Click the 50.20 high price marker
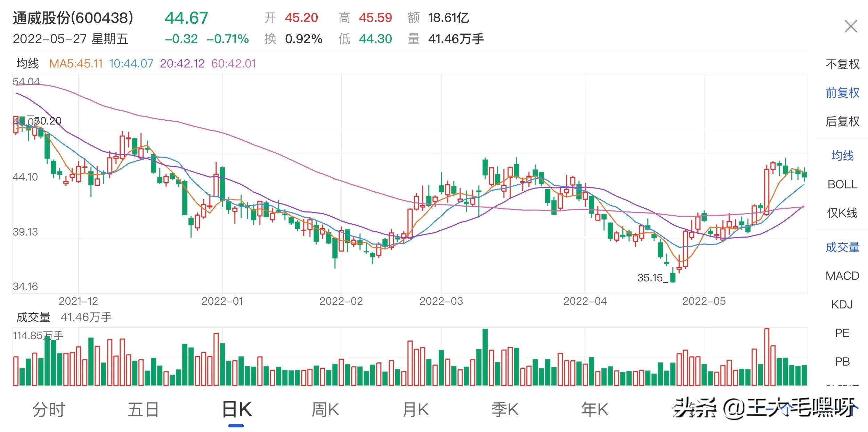 48,121
